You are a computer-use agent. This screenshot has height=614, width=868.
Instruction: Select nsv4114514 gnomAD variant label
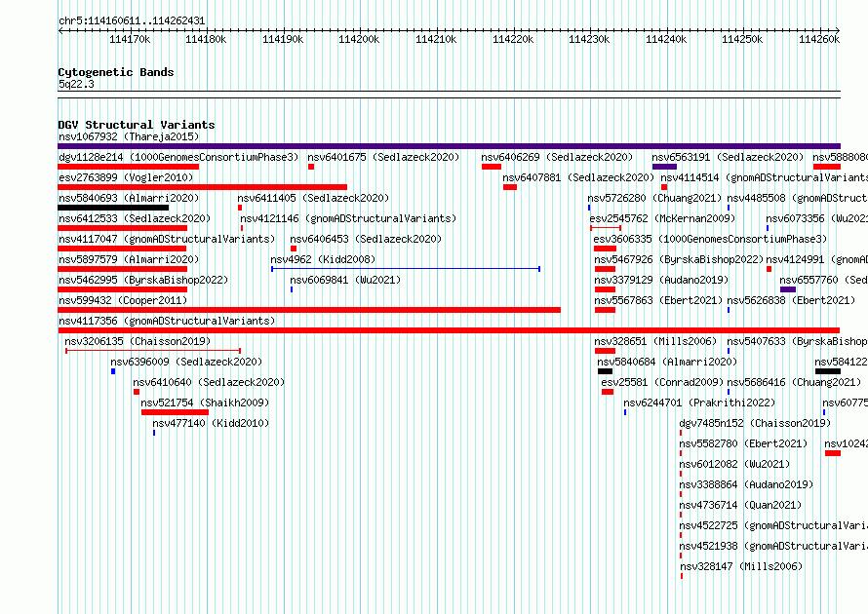(764, 177)
